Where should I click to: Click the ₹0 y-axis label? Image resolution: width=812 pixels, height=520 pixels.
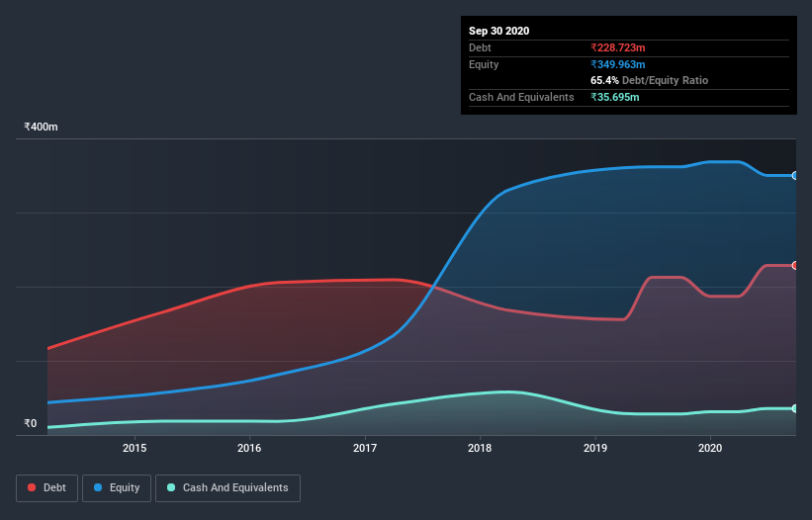pos(31,423)
